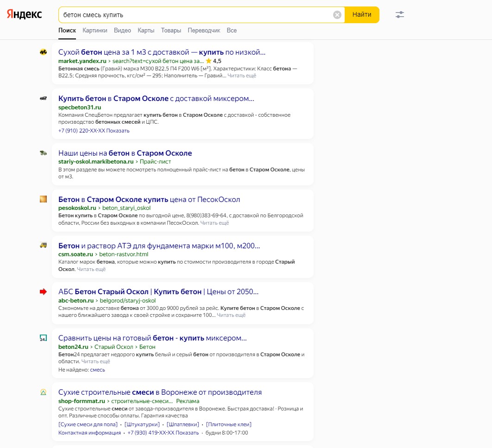Open result Сухие строительные смеси в Воронеже
Screen dimensions: 492x448
pyautogui.click(x=160, y=392)
